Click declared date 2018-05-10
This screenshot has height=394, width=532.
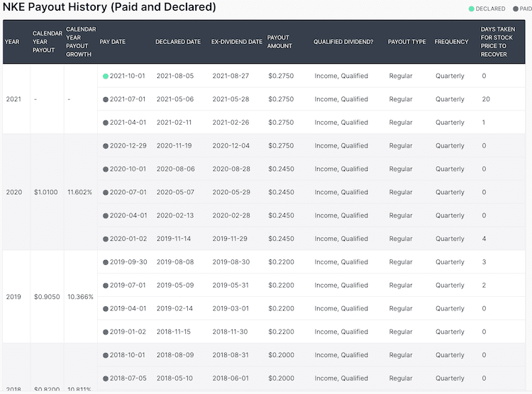click(174, 378)
